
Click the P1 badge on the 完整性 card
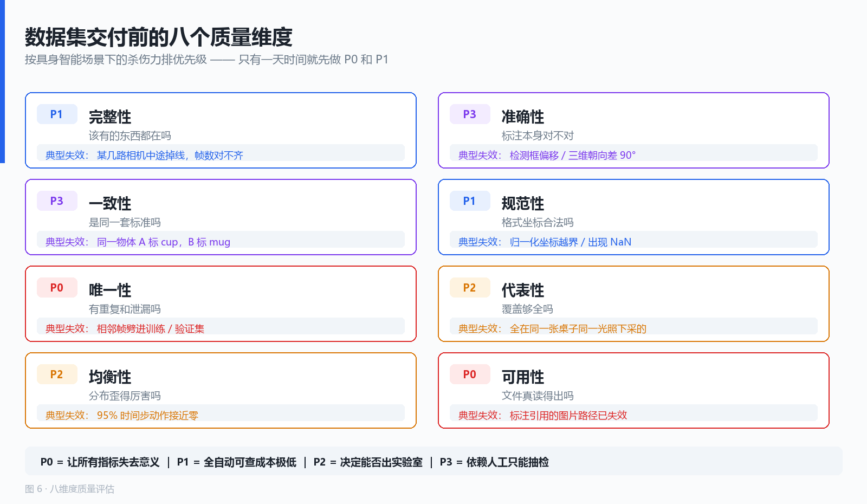[57, 114]
